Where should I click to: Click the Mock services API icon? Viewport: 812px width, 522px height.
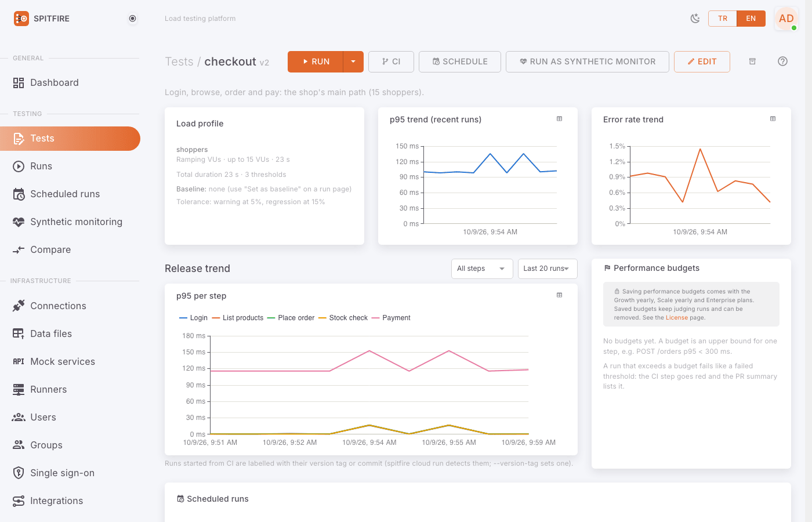tap(19, 361)
